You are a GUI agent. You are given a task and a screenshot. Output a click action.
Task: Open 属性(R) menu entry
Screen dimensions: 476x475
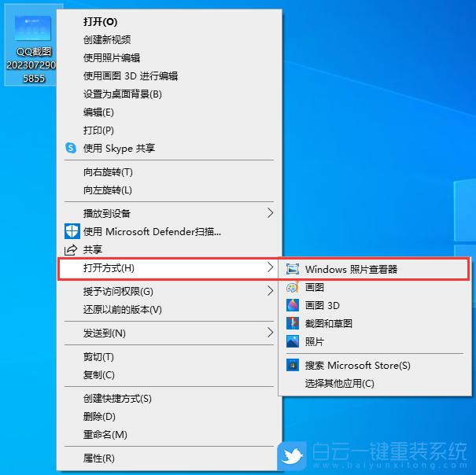pos(169,458)
